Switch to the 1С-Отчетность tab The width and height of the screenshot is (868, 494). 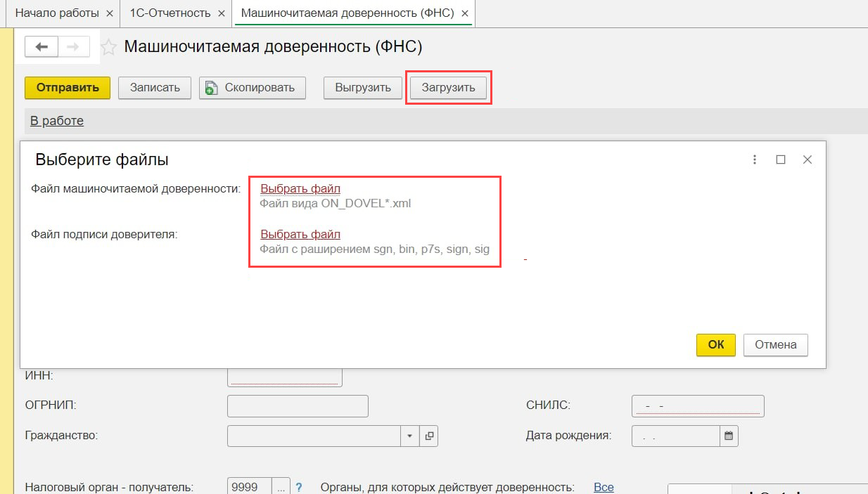(170, 13)
